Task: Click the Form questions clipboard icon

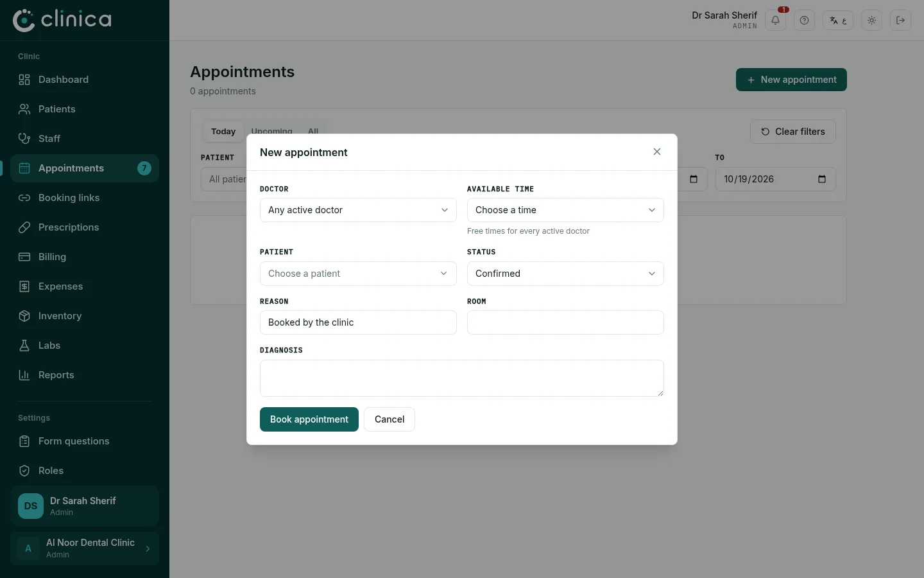Action: (24, 441)
